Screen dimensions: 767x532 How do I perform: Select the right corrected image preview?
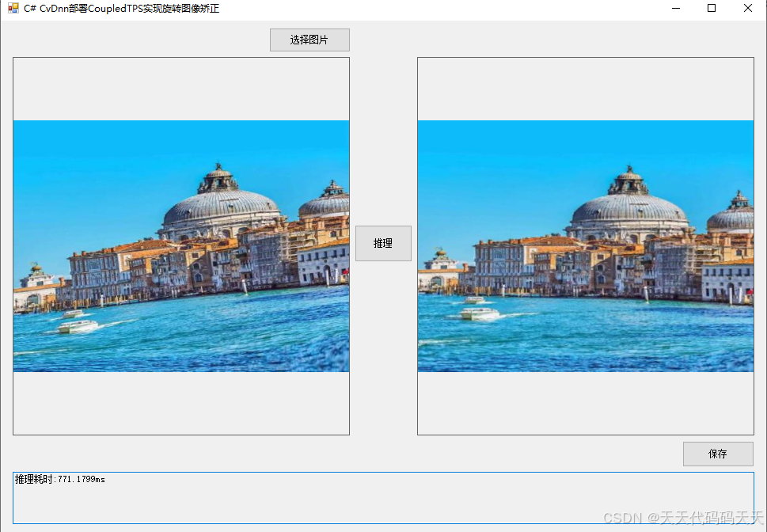point(586,245)
